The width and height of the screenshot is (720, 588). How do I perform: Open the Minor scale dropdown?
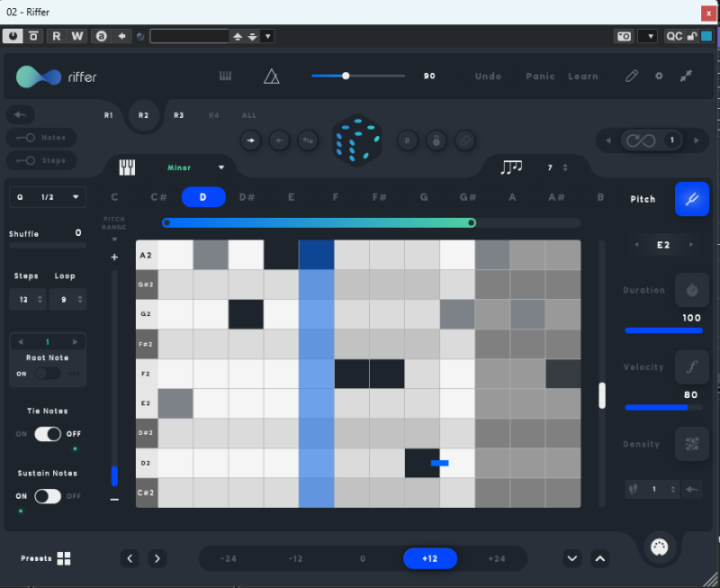221,167
